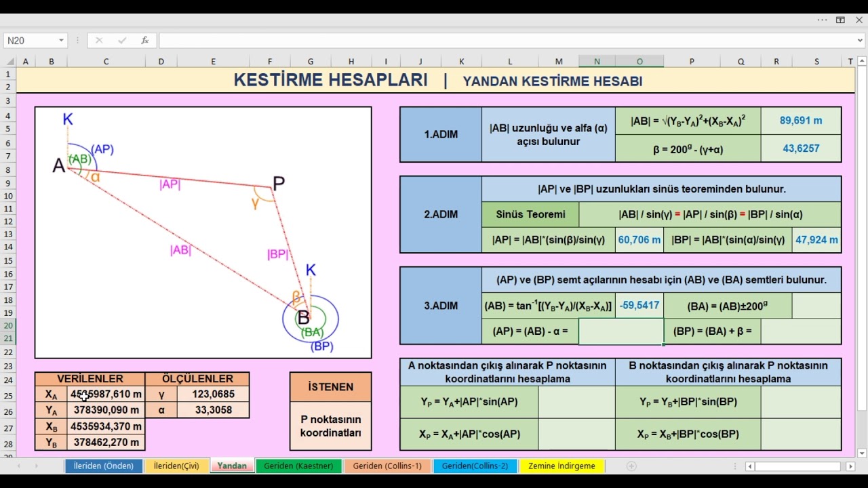This screenshot has height=488, width=868.
Task: Click the sheet tabs scroll-left arrow
Action: [x=18, y=466]
